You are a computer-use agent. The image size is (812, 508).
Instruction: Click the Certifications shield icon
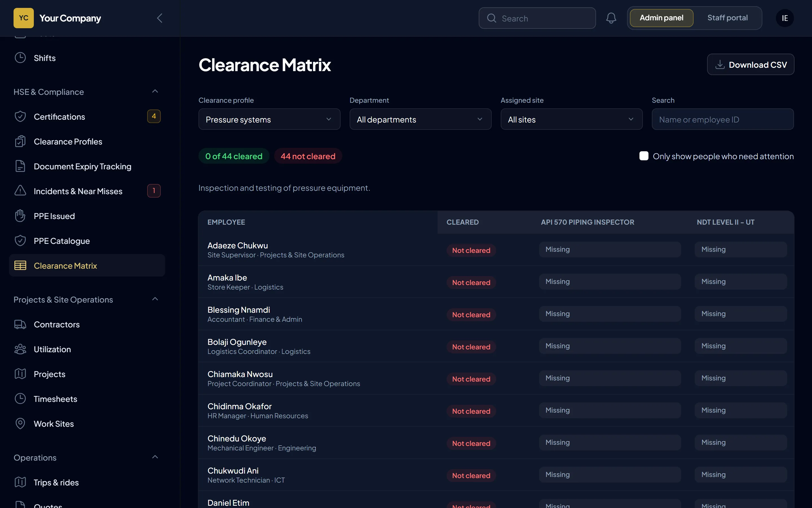coord(20,117)
